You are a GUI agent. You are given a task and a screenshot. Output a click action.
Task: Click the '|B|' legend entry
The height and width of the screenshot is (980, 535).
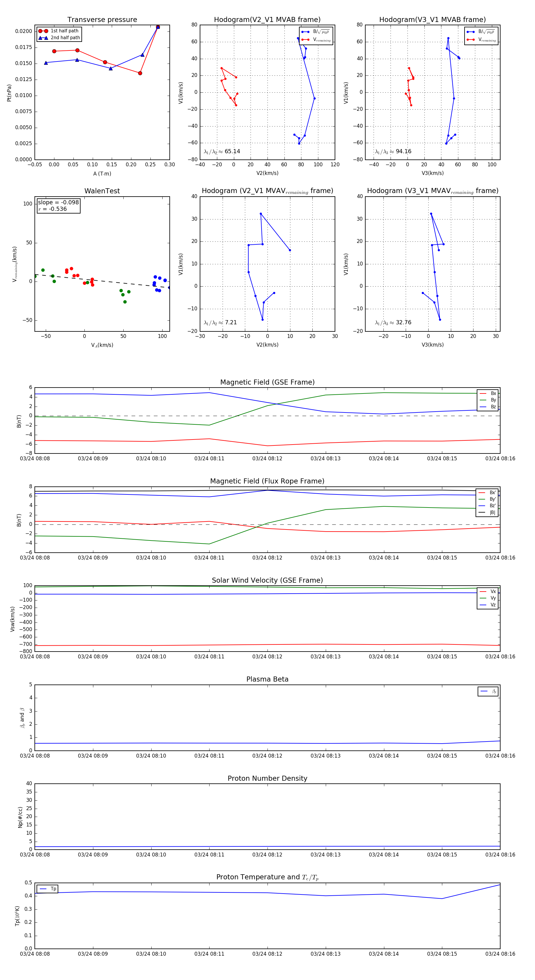coord(487,513)
